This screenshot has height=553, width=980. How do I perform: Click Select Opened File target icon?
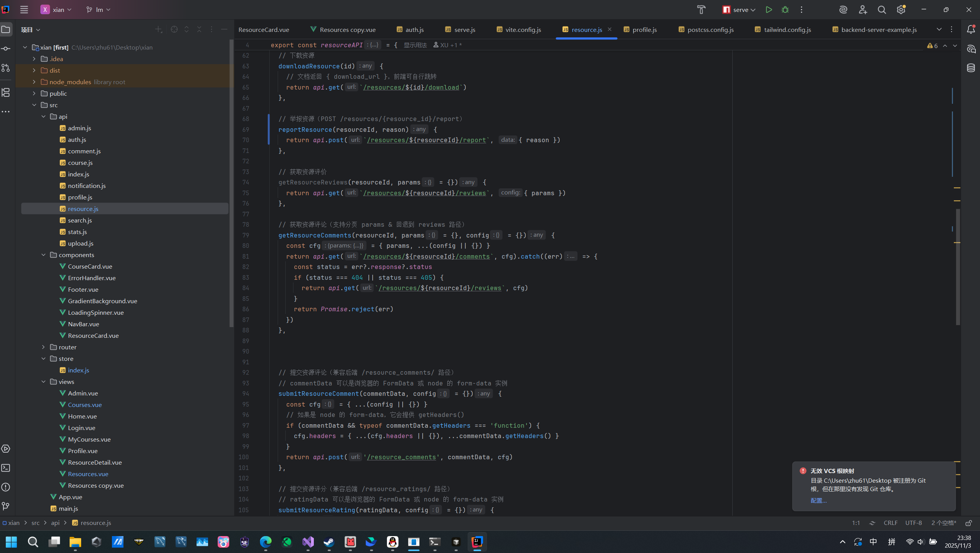click(x=174, y=29)
